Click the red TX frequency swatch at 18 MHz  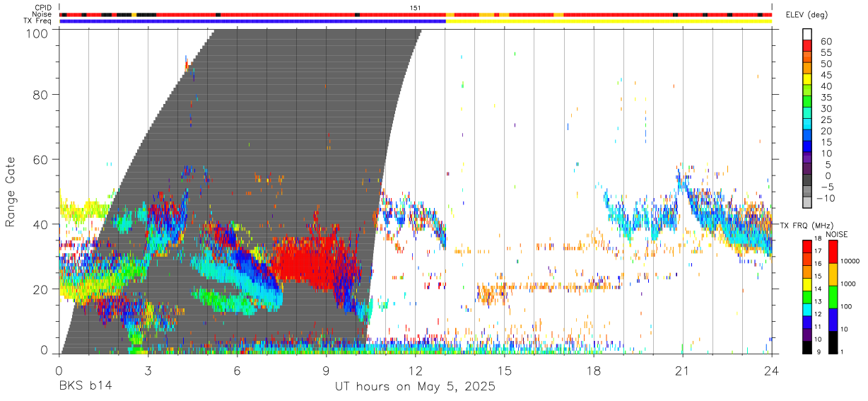tap(807, 247)
